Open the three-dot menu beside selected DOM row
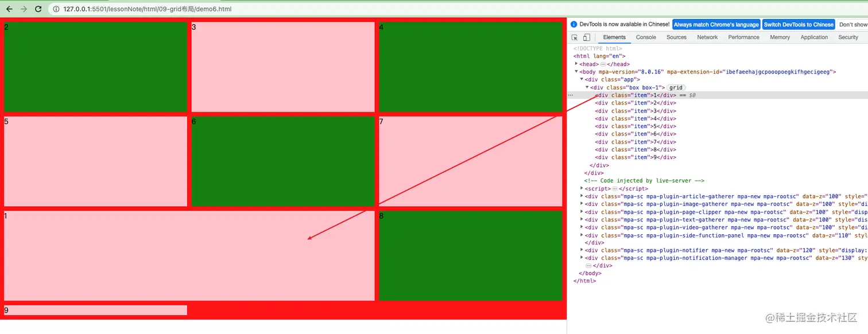868x334 pixels. [x=571, y=95]
